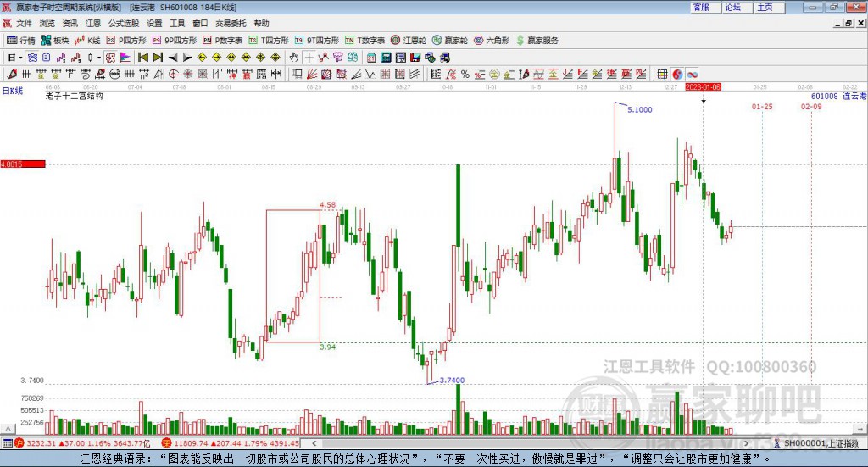868x467 pixels.
Task: Click the 深 Shenzhen index status icon
Action: point(167,442)
